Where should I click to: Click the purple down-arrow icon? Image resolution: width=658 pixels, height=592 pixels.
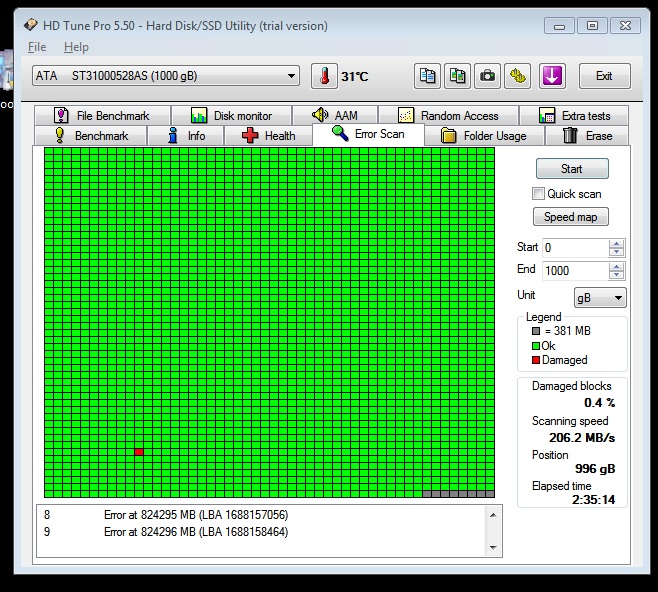[552, 76]
